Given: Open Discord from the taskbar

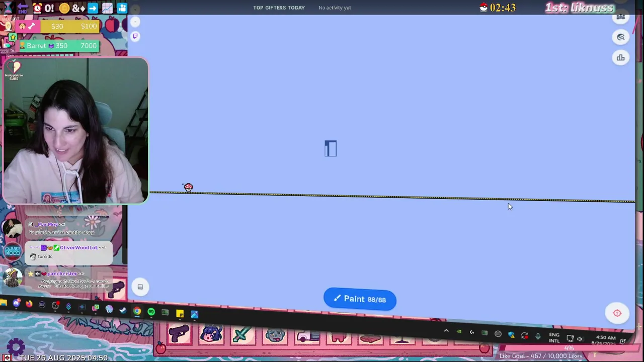Looking at the screenshot, I should pyautogui.click(x=17, y=303).
